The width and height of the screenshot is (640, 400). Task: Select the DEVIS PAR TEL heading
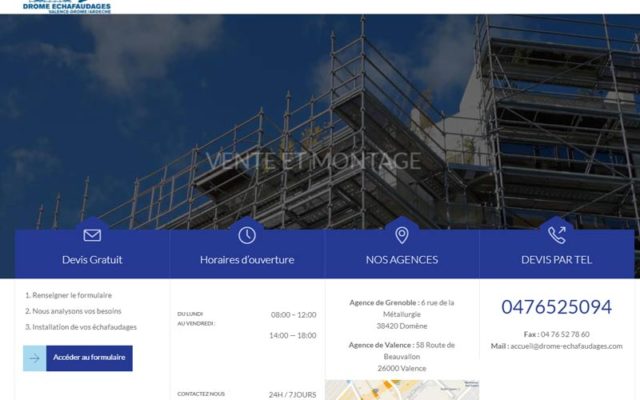pyautogui.click(x=557, y=260)
